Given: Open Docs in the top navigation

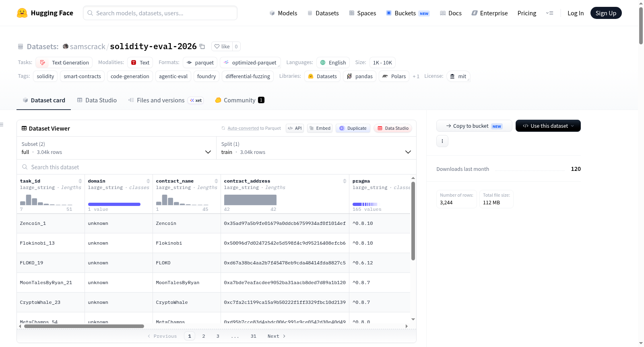Looking at the screenshot, I should click(451, 13).
